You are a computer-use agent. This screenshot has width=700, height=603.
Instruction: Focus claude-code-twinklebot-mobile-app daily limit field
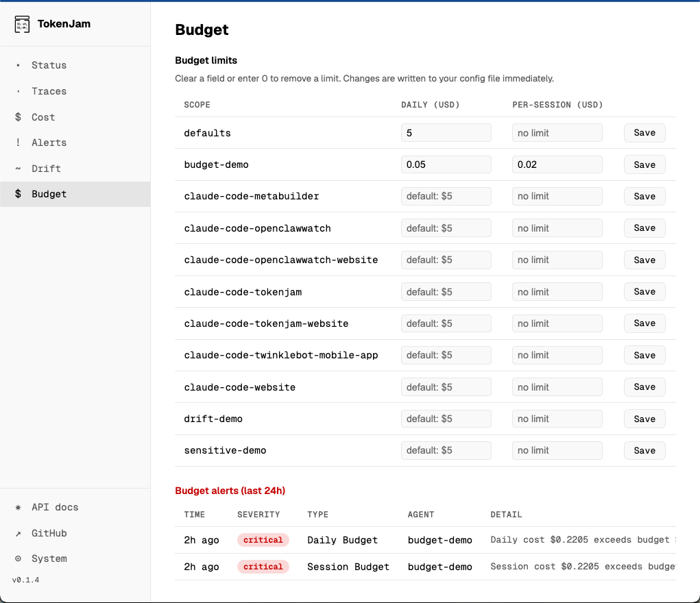[446, 355]
